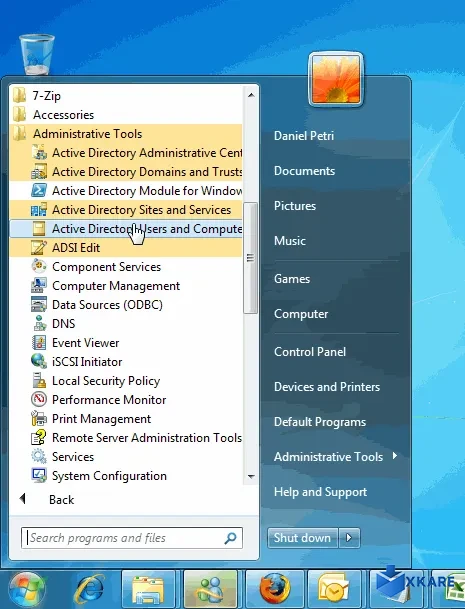This screenshot has height=609, width=465.
Task: Click Active Directory Users and Computers icon
Action: click(39, 229)
